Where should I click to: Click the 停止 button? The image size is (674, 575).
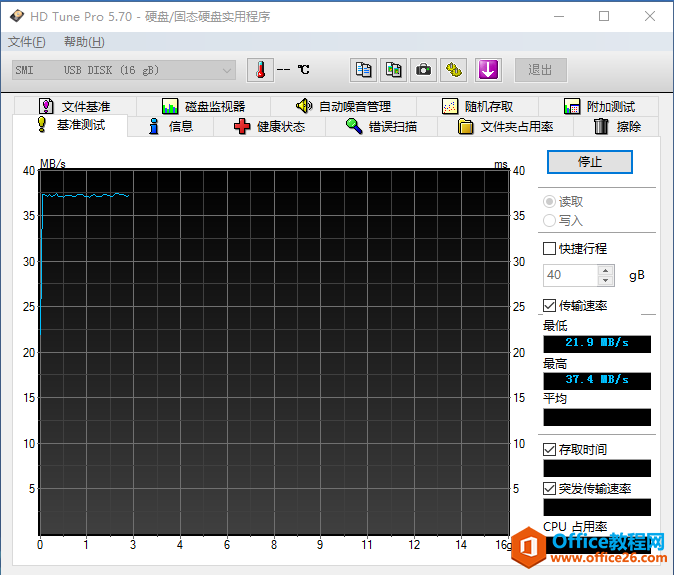click(x=589, y=162)
